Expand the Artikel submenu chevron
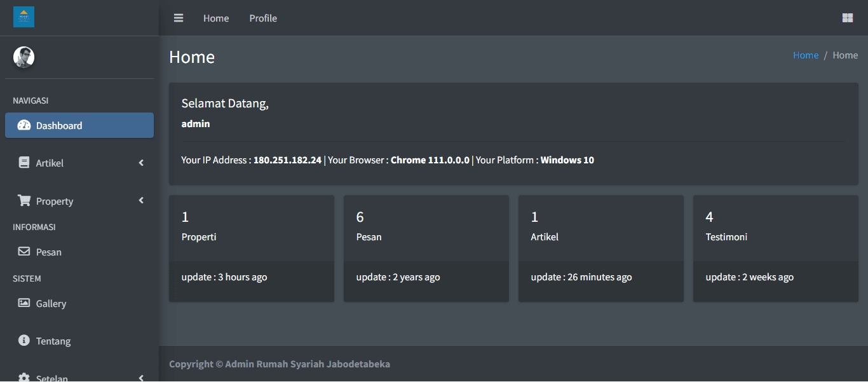868x382 pixels. 141,163
